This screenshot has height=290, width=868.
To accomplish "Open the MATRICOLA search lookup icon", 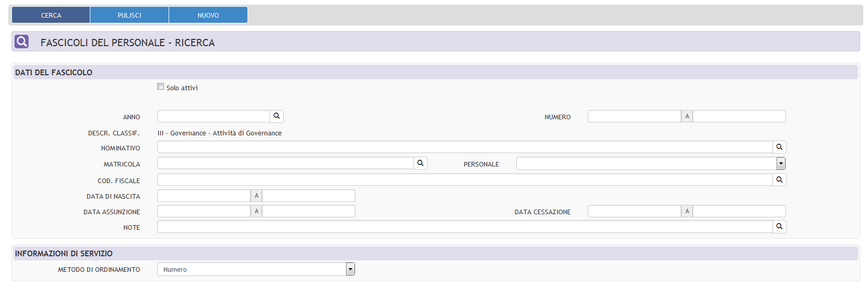I will pos(420,163).
